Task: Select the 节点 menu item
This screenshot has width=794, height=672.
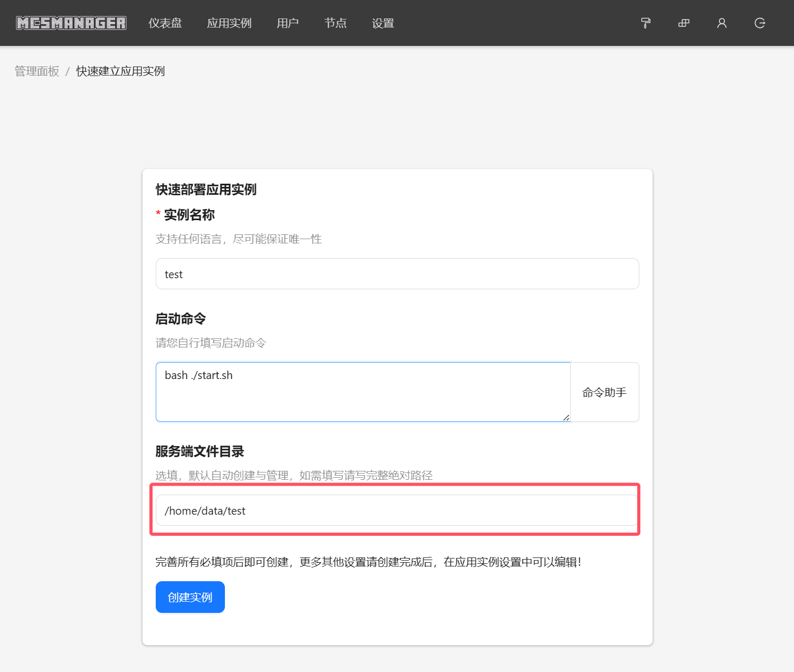Action: 335,23
